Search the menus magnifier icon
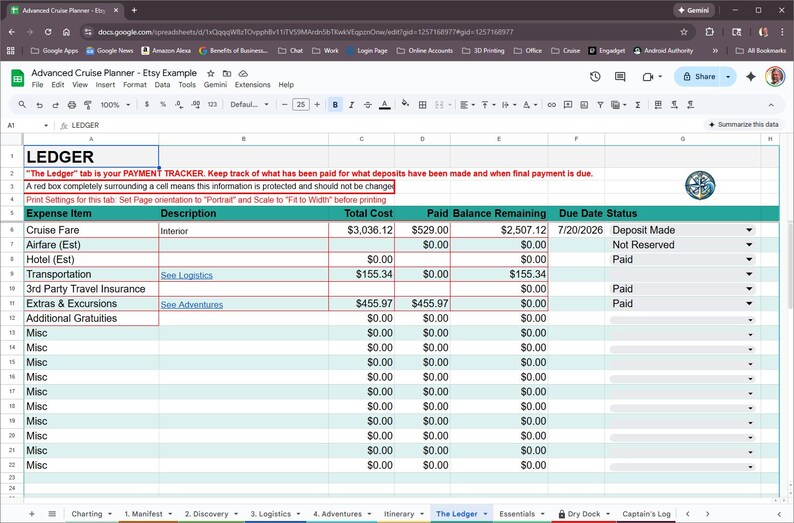 coord(22,104)
